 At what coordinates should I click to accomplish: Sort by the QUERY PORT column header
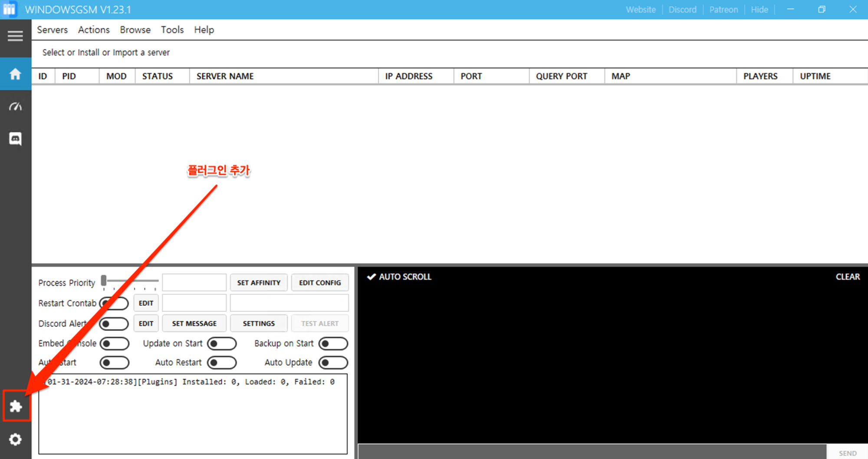pyautogui.click(x=566, y=76)
